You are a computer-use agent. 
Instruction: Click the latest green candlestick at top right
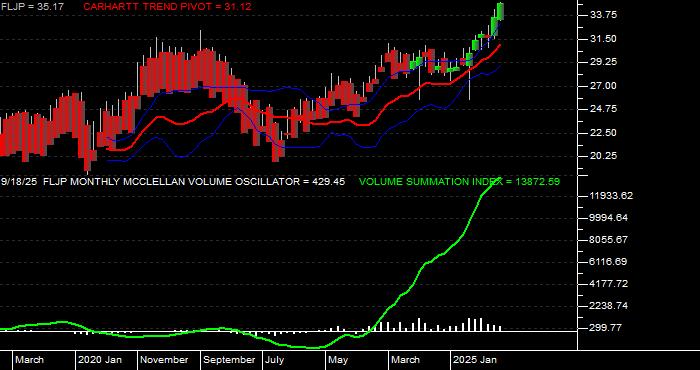(500, 11)
